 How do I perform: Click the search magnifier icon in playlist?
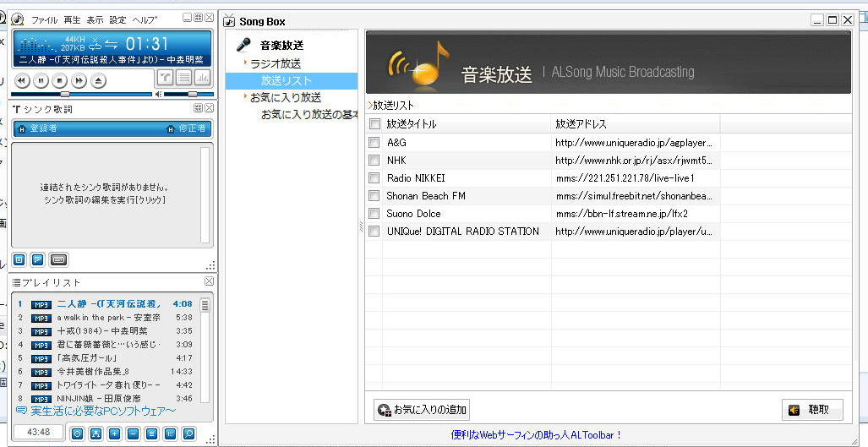tap(188, 433)
